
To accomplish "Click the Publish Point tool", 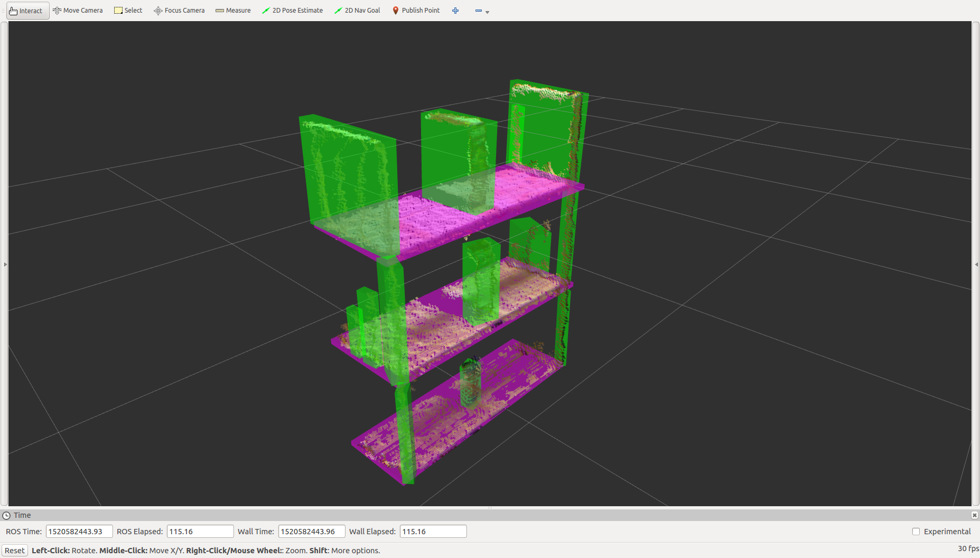I will click(x=416, y=11).
